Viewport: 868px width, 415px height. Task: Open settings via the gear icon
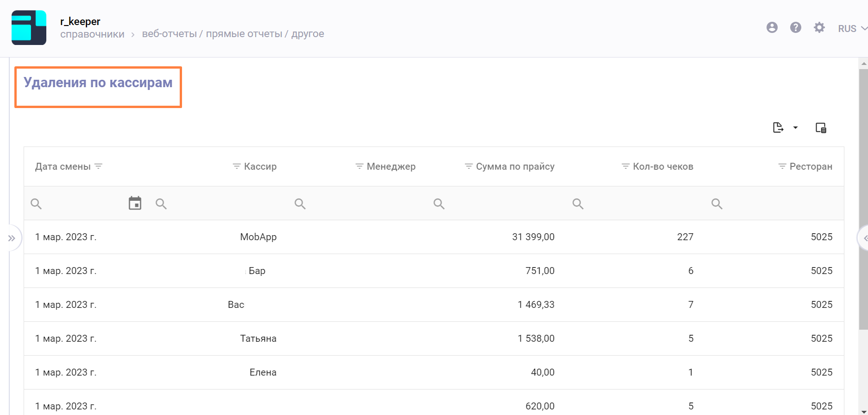coord(819,28)
